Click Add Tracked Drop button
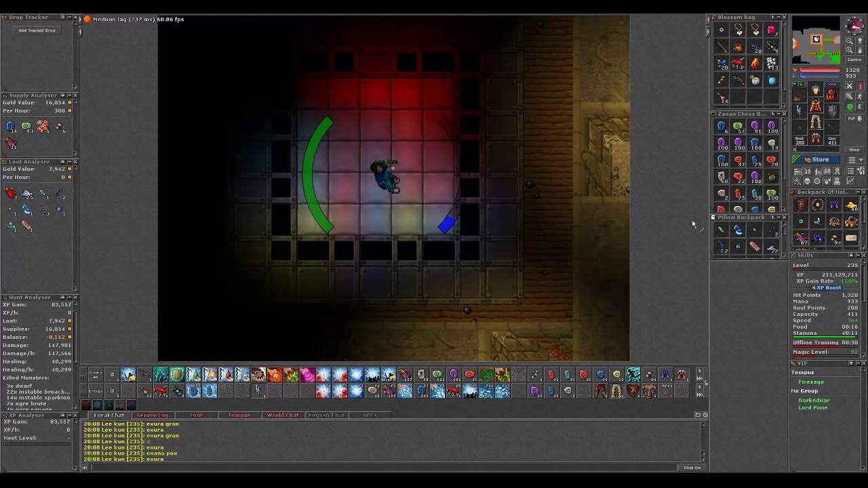This screenshot has width=868, height=488. (37, 30)
